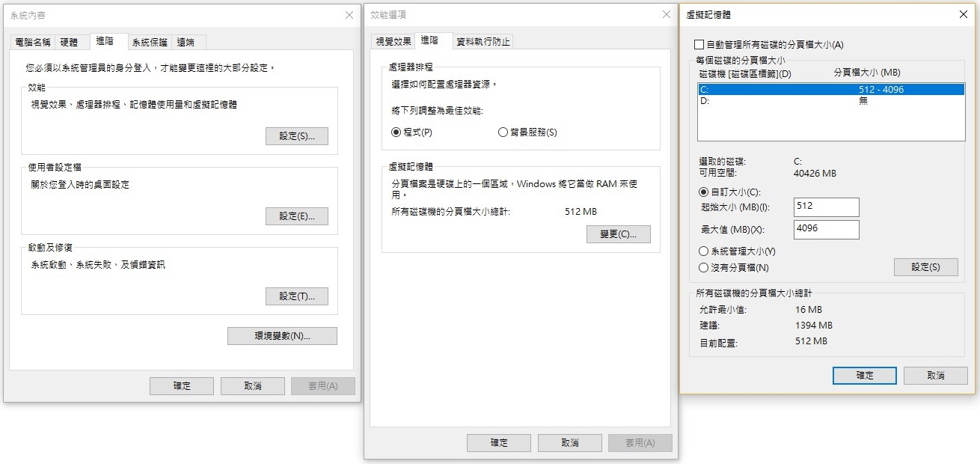Open 環境變數(N) dialog

click(x=282, y=336)
